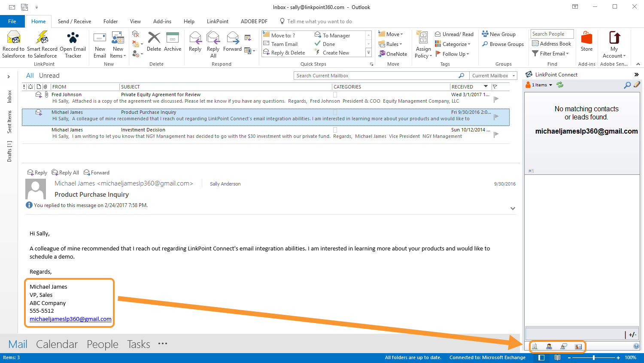Adjust the zoom slider handle
Image resolution: width=644 pixels, height=363 pixels.
point(594,357)
